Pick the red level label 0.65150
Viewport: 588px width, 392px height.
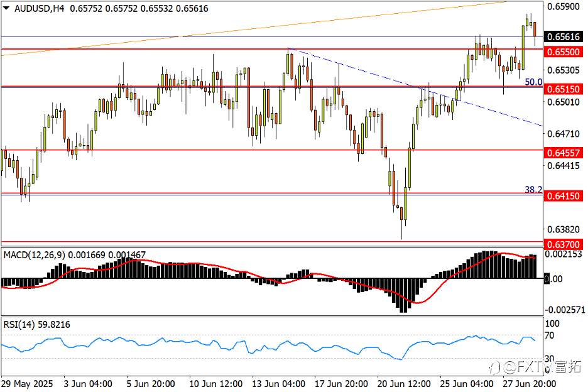pyautogui.click(x=563, y=89)
